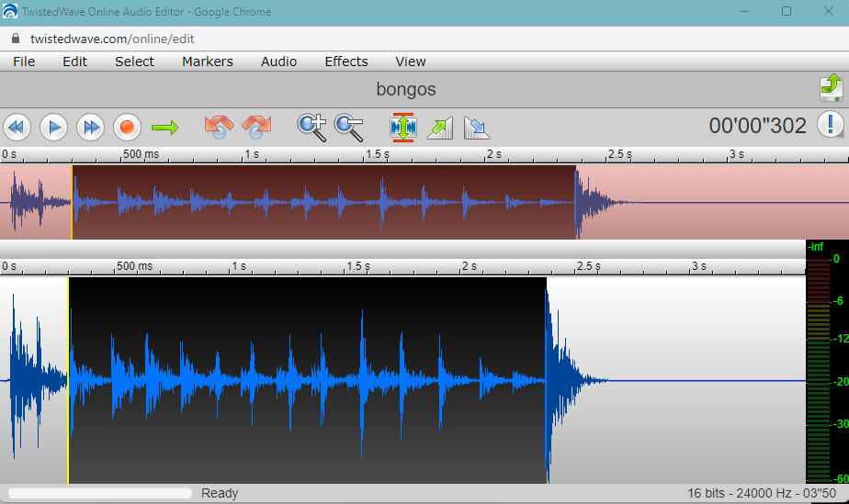This screenshot has height=504, width=849.
Task: Click the 1.5 s mark on main ruler
Action: click(358, 266)
